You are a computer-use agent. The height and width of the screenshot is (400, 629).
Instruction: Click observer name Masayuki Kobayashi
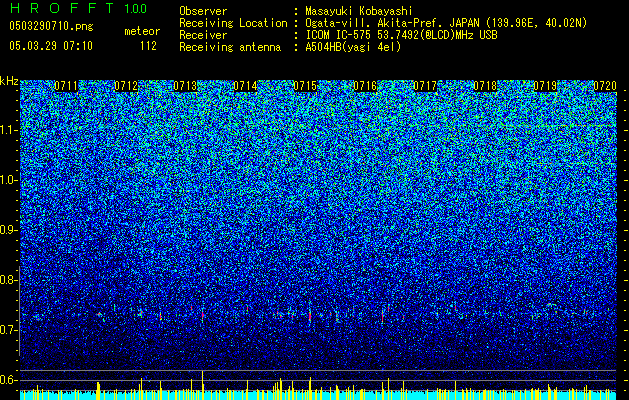(358, 11)
